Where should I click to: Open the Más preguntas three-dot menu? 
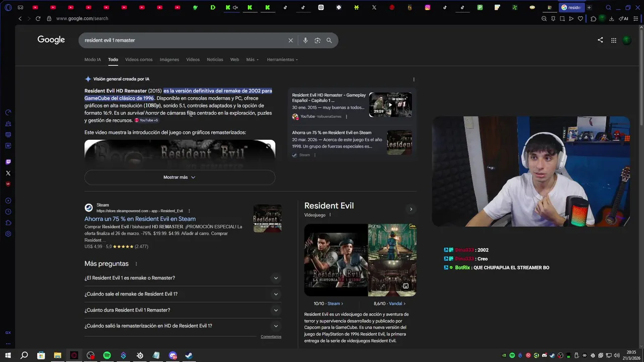136,264
